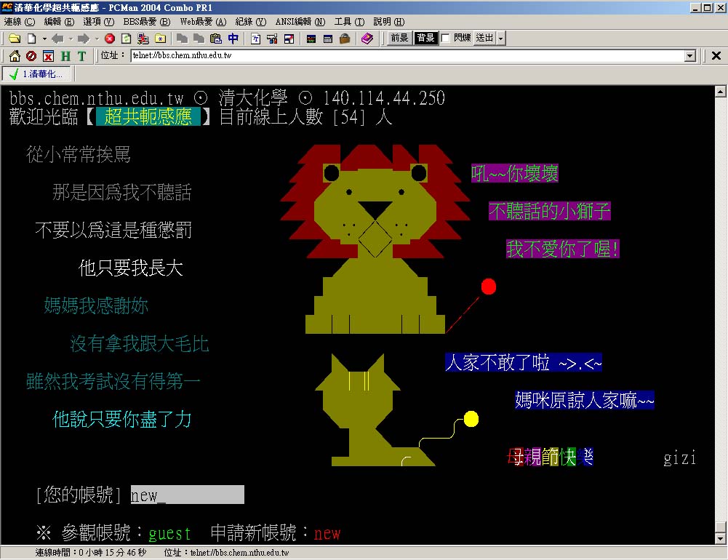Toggle the 閃爍 blink checkbox
728x560 pixels.
(445, 39)
